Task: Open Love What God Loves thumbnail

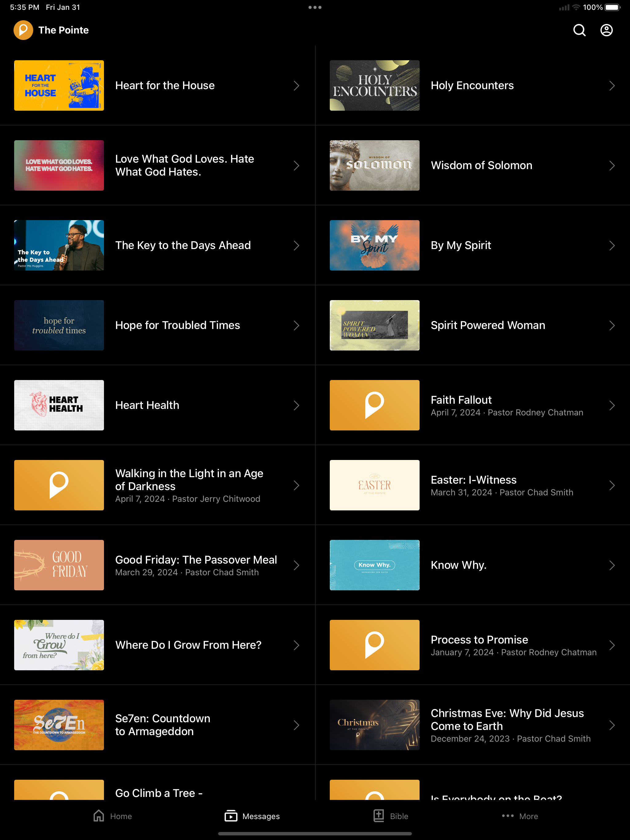Action: click(x=59, y=165)
